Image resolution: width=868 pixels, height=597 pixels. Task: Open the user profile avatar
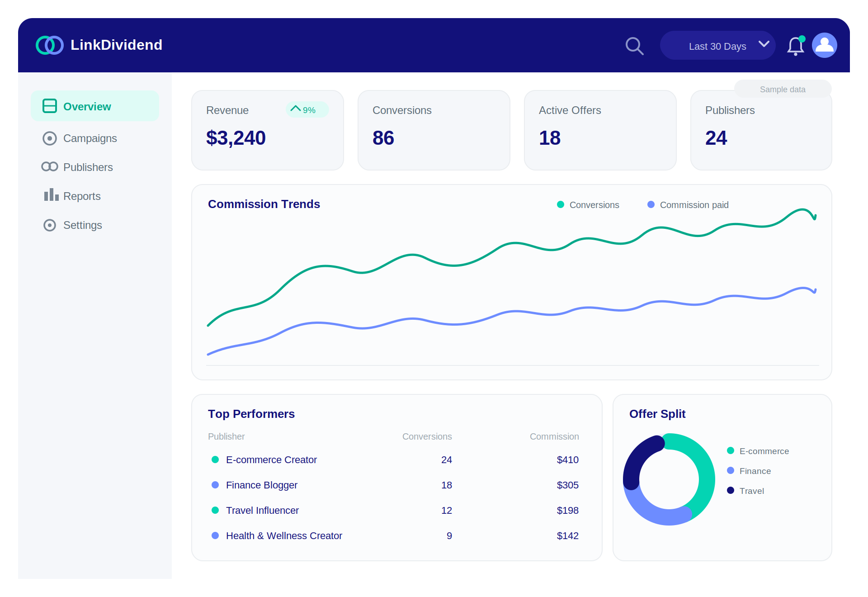click(825, 45)
